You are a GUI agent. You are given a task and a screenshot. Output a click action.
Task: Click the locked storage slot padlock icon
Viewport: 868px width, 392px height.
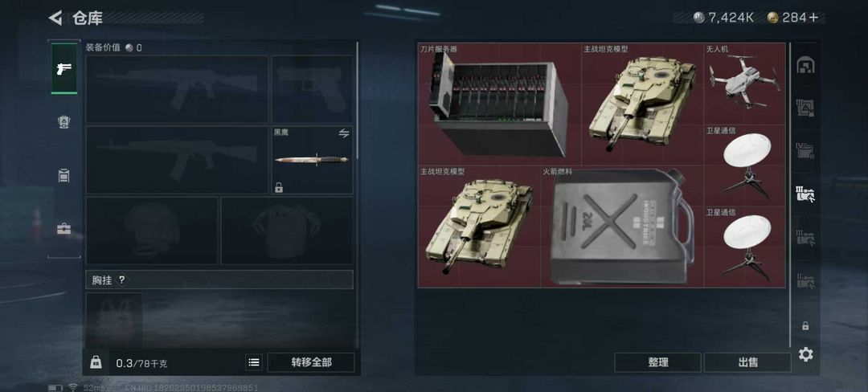805,326
